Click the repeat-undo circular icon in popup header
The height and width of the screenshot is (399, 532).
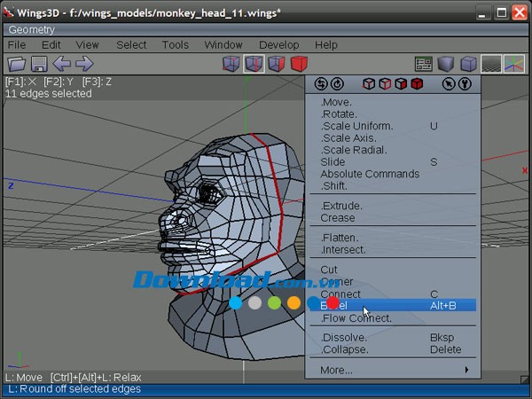coord(321,84)
